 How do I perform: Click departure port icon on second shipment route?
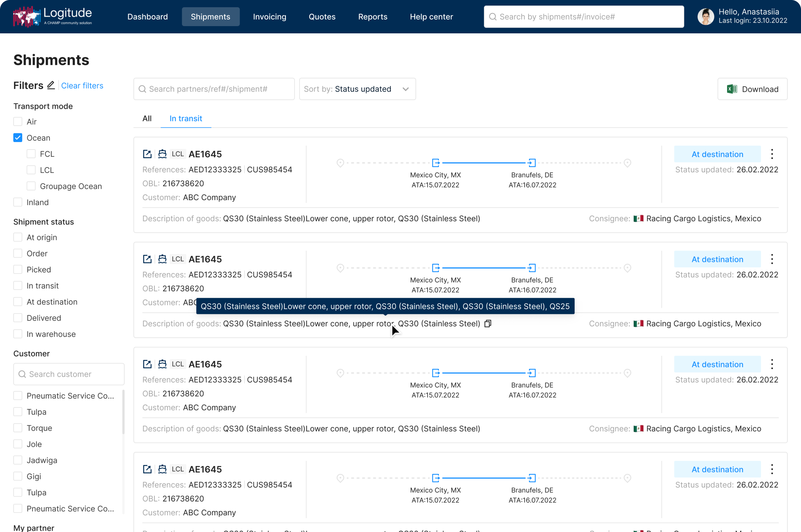coord(436,268)
